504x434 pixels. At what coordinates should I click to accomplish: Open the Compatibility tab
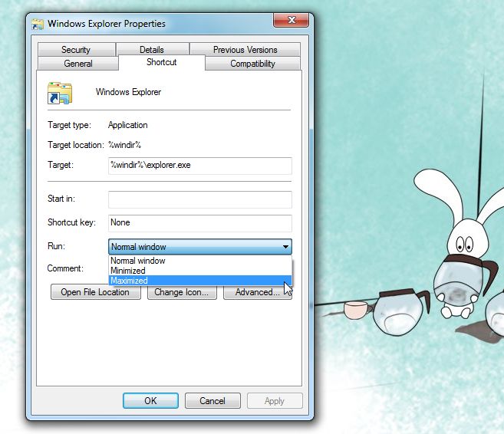[252, 64]
